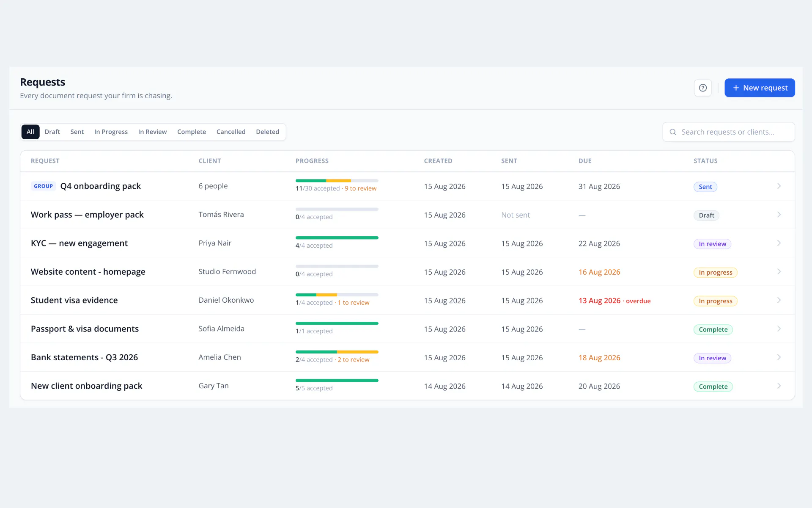Select the All filter tab
The width and height of the screenshot is (812, 508).
tap(30, 132)
